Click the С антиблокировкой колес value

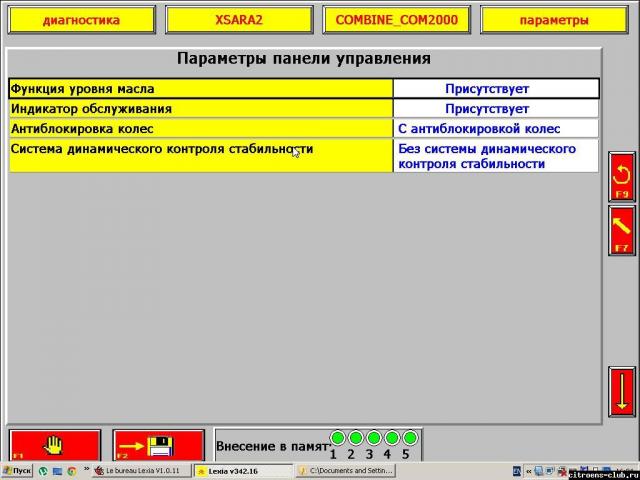point(496,129)
